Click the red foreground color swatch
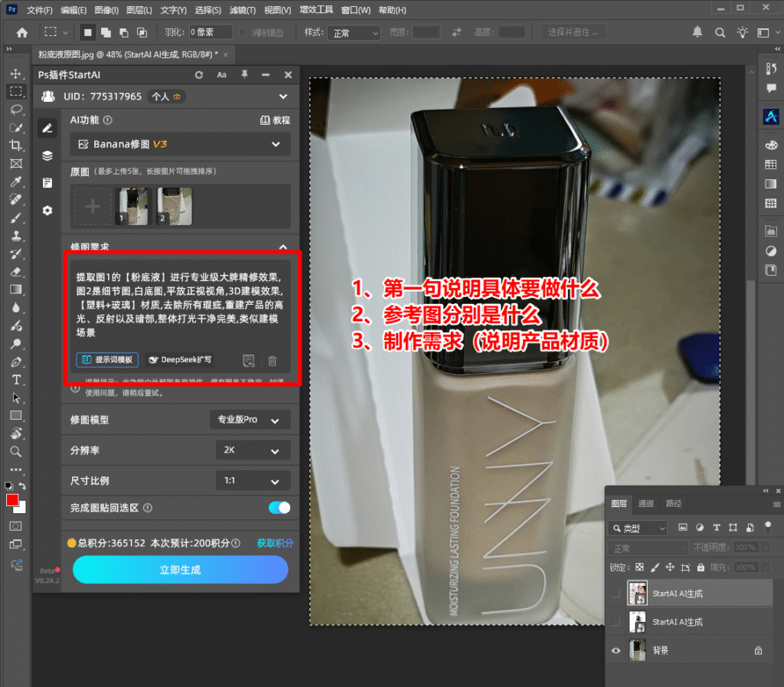Screen dimensions: 784x687 click(x=12, y=500)
